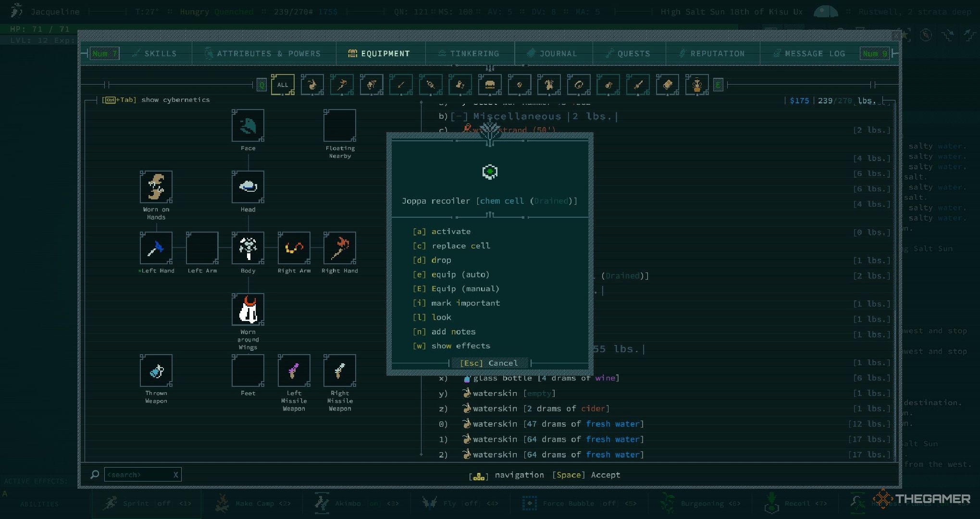Select the empty Left Arm slot
Image resolution: width=980 pixels, height=519 pixels.
click(202, 248)
